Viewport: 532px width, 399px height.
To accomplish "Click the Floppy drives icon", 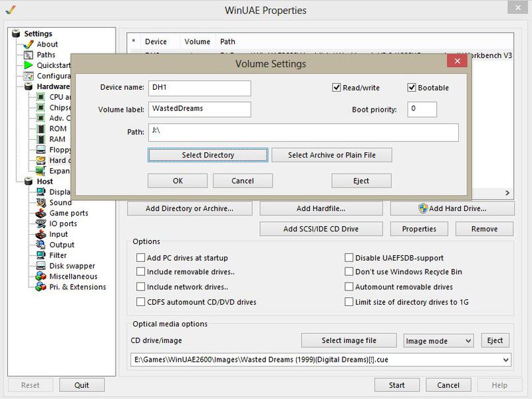I will pyautogui.click(x=41, y=150).
